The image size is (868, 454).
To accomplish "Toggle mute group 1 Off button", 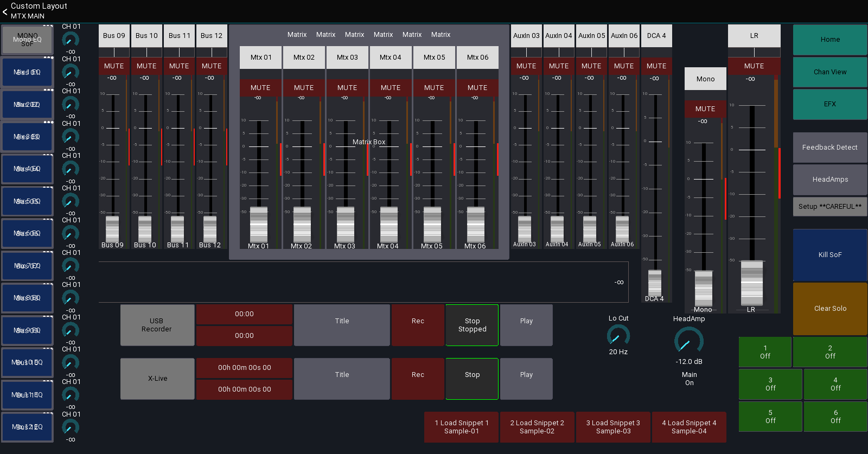I will tap(765, 352).
